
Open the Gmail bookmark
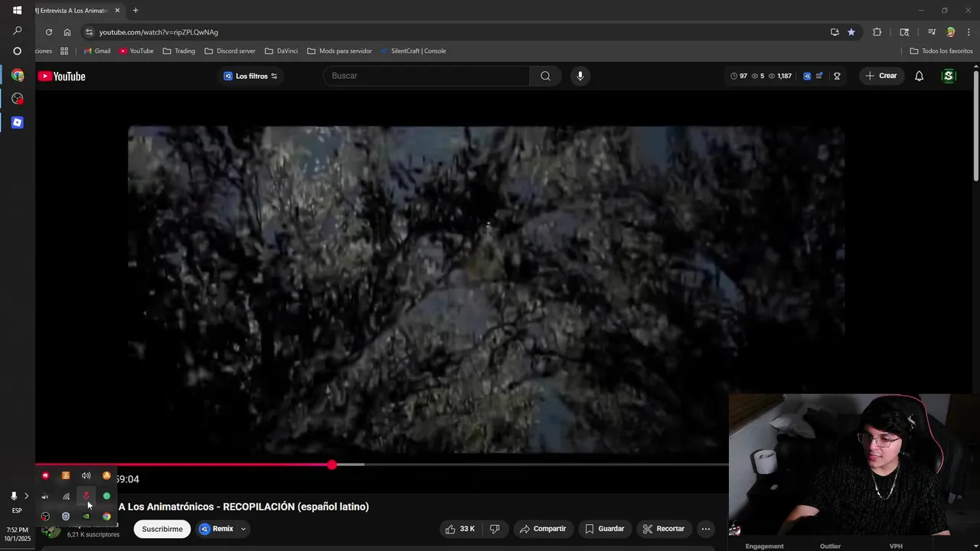coord(96,51)
